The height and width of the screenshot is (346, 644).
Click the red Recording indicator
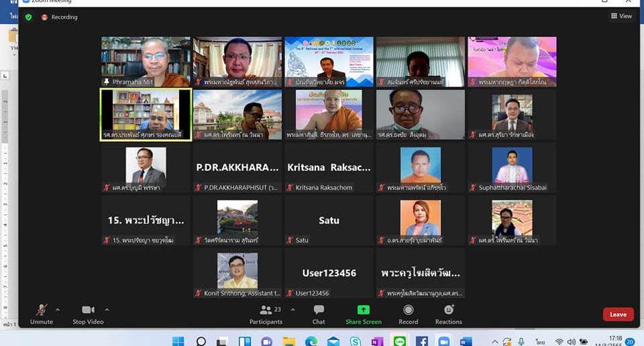[60, 17]
